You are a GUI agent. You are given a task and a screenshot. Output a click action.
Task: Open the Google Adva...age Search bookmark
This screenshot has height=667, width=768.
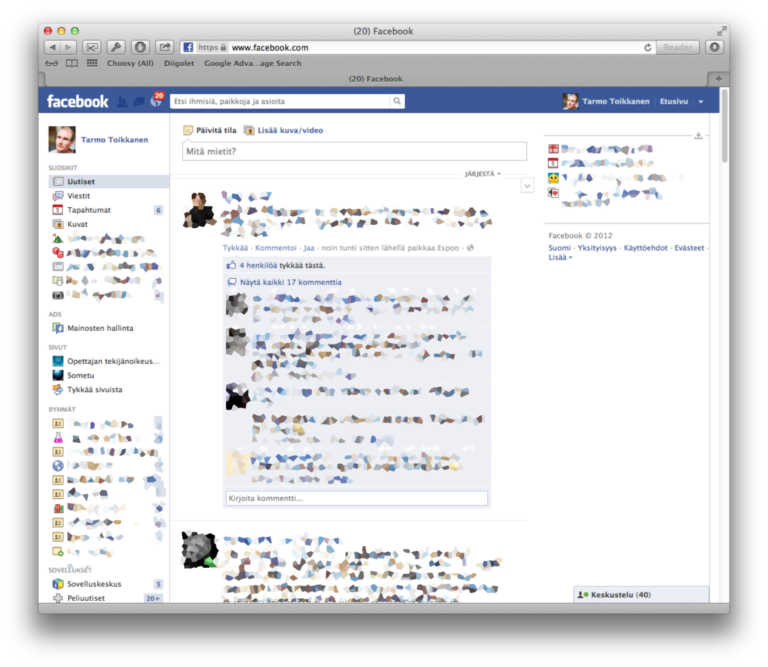[253, 63]
